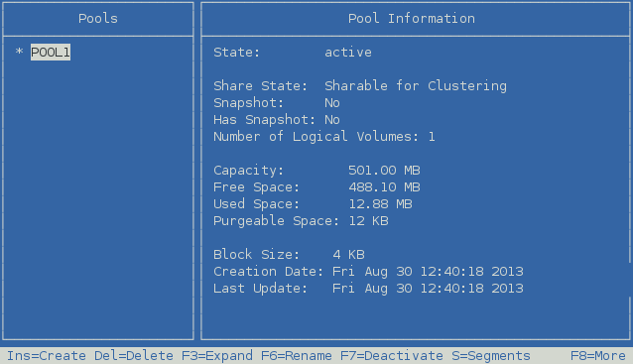
Task: Click the Used Space value 12.88 MB
Action: [380, 204]
